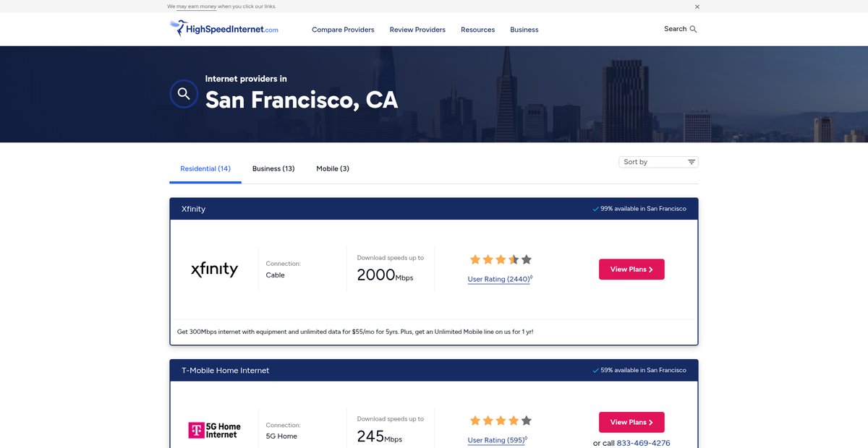Open the Sort by dropdown
This screenshot has height=448, width=868.
[x=658, y=162]
